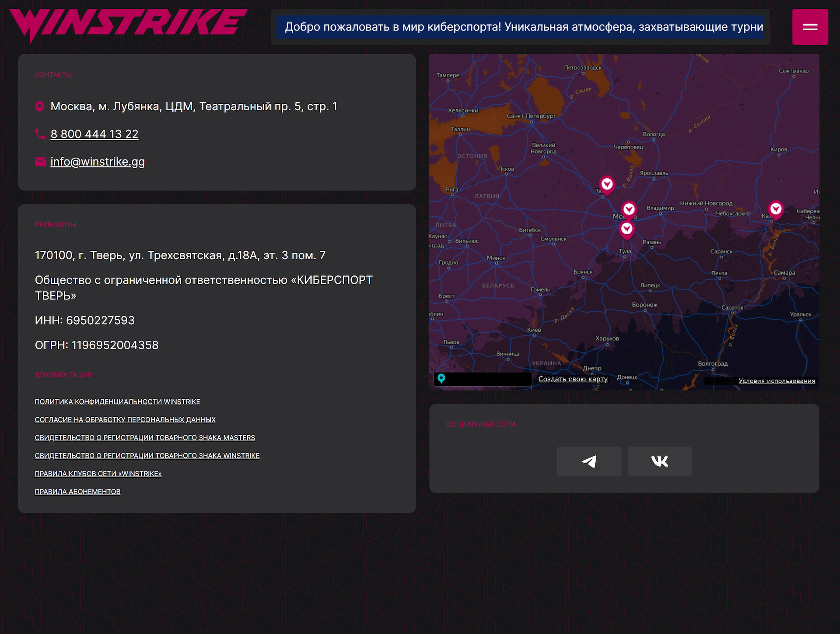
Task: Open the hamburger menu button
Action: click(810, 27)
